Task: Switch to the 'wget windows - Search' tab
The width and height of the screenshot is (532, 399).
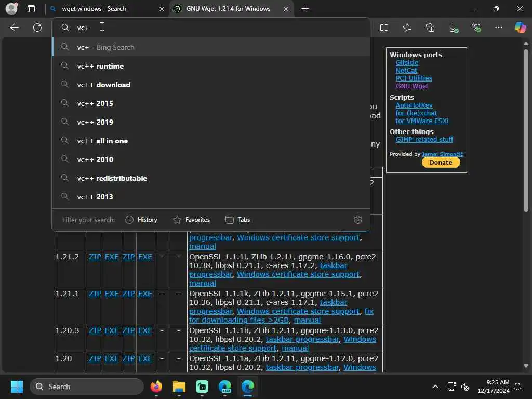Action: (106, 9)
